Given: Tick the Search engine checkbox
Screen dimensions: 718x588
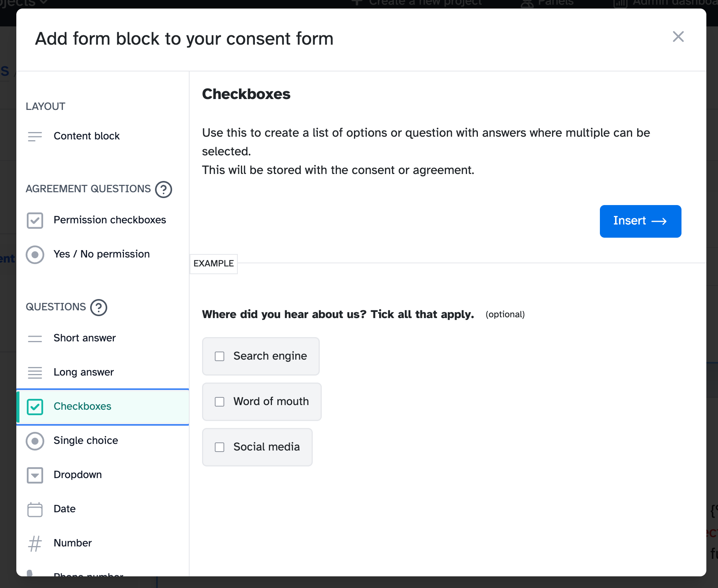Looking at the screenshot, I should click(220, 356).
